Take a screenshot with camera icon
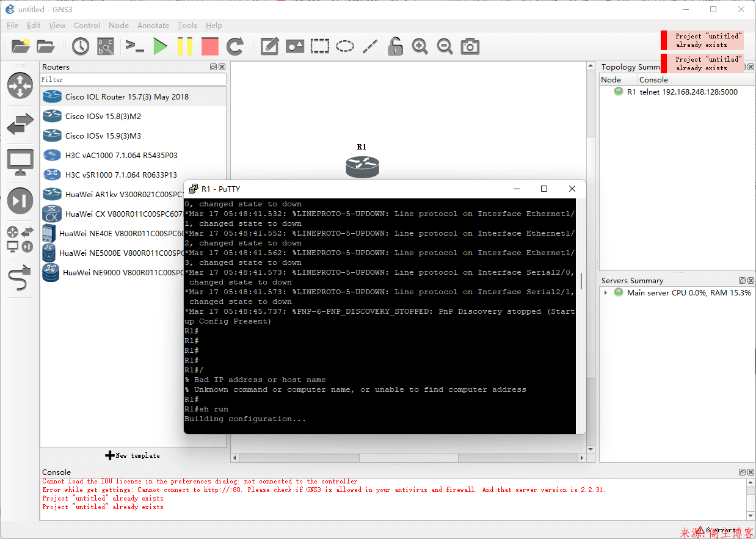The width and height of the screenshot is (756, 539). point(470,46)
